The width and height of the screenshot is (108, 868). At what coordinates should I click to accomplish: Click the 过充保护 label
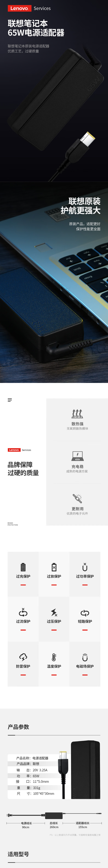[x=23, y=576]
